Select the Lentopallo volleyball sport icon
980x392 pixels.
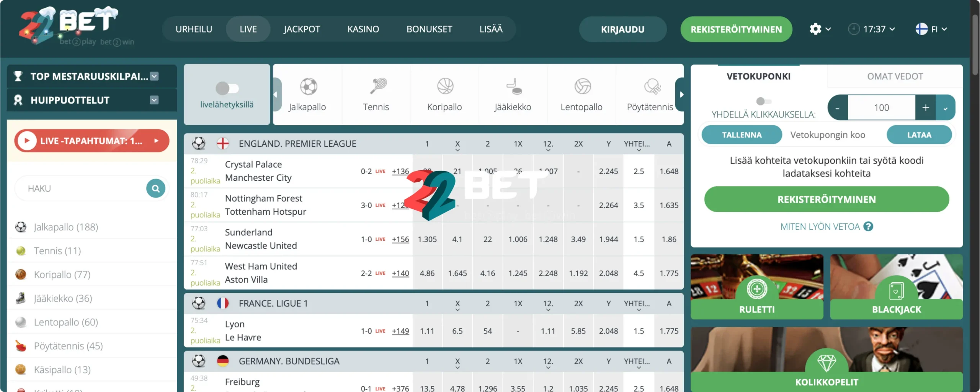pos(583,86)
